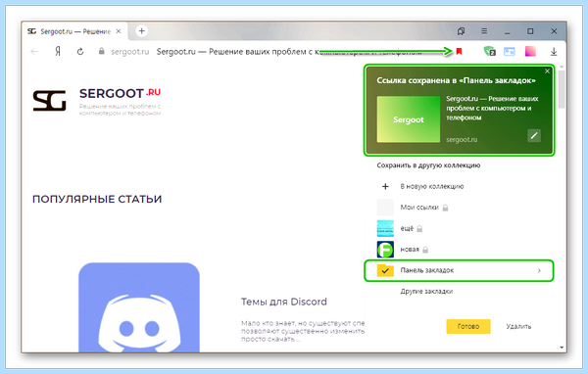Click the Sergoot green thumbnail
The image size is (588, 374).
pyautogui.click(x=409, y=119)
